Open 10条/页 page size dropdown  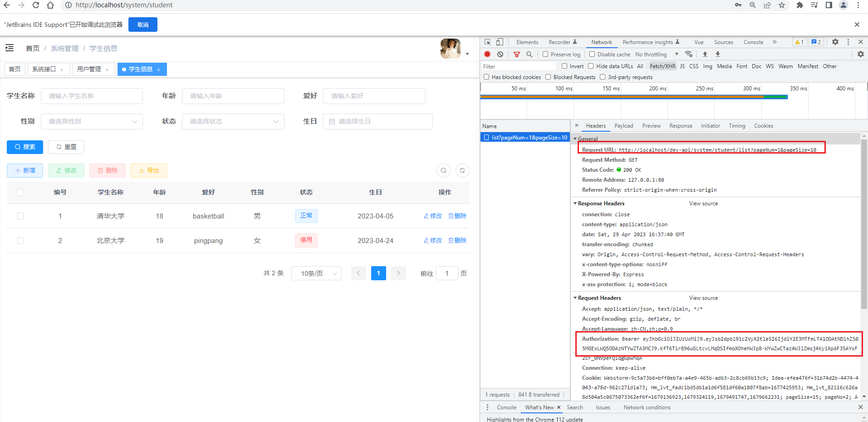click(316, 273)
